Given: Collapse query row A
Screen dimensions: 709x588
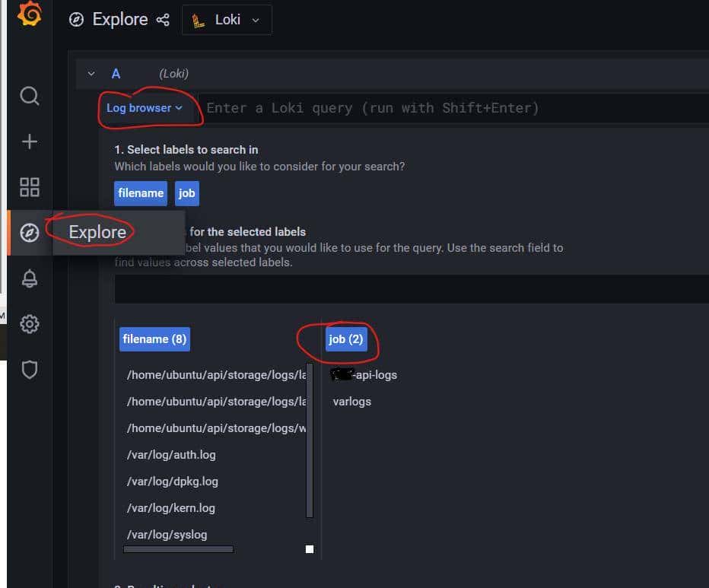Looking at the screenshot, I should 91,74.
